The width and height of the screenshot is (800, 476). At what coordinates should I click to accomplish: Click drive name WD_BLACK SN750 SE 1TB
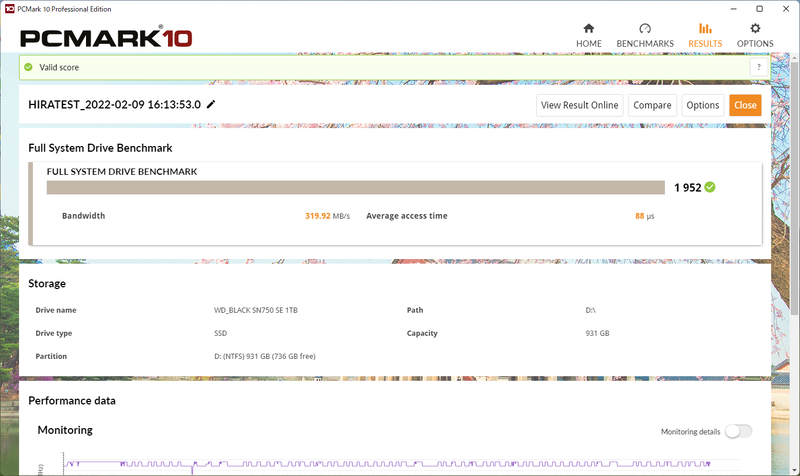click(256, 310)
